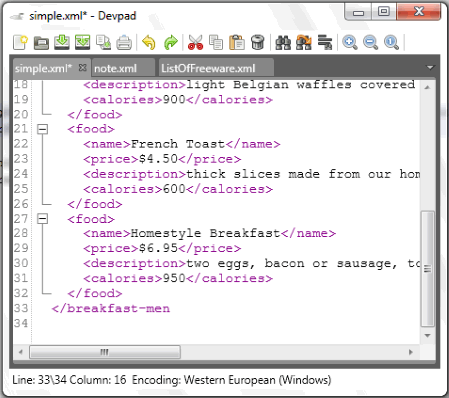Reset zoom with the magnifier labeled 1
449x398 pixels.
(x=391, y=43)
